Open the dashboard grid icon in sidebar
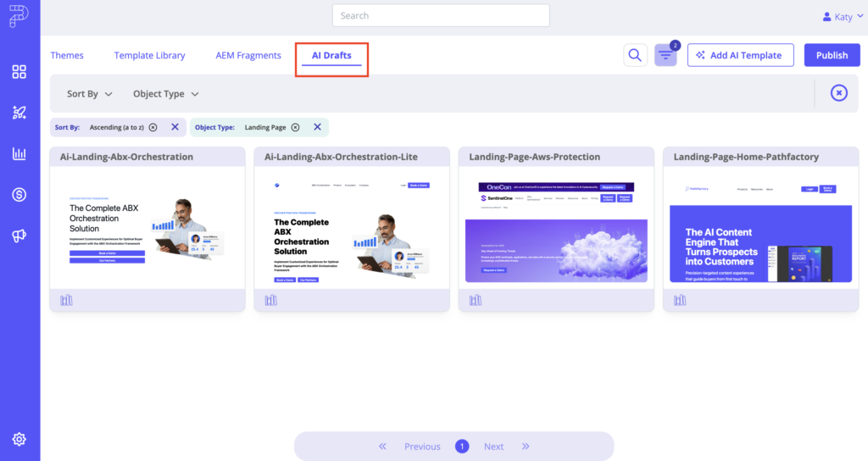This screenshot has width=868, height=461. 19,72
